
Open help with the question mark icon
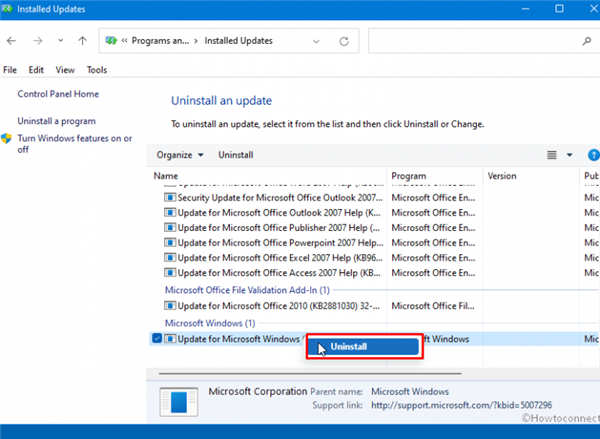[593, 155]
